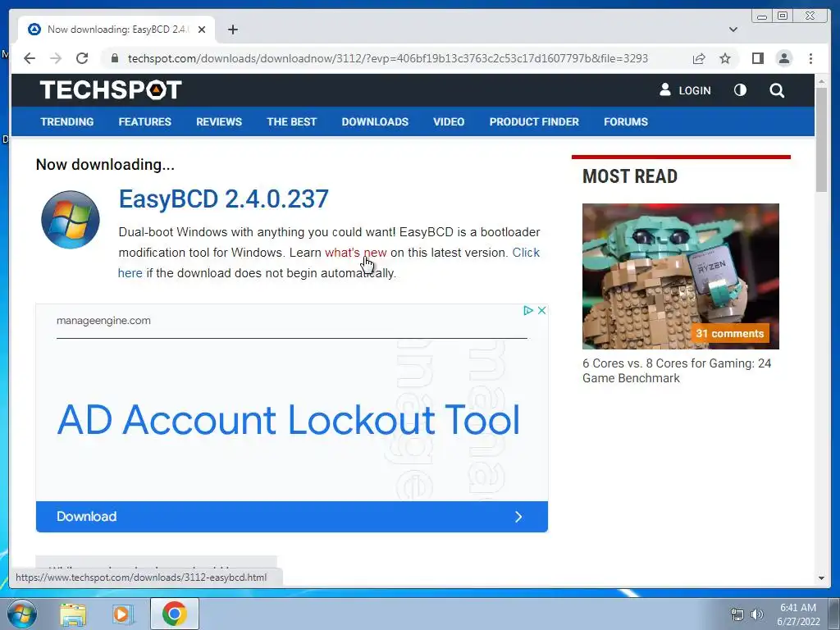Click the network tray icon
This screenshot has height=630, width=840.
(737, 614)
